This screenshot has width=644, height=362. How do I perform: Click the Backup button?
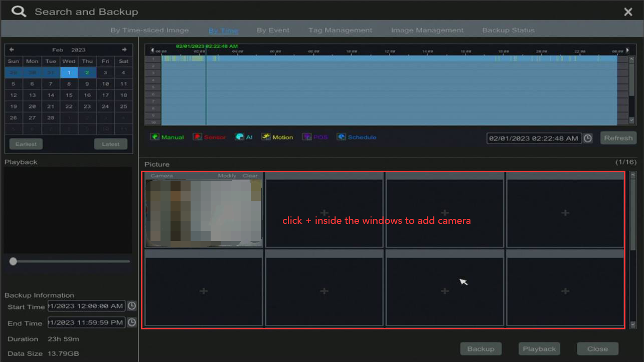point(480,349)
